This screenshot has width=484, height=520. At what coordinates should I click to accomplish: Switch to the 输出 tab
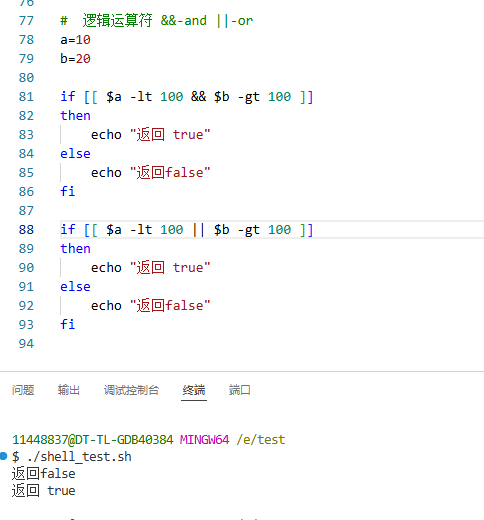click(x=69, y=390)
